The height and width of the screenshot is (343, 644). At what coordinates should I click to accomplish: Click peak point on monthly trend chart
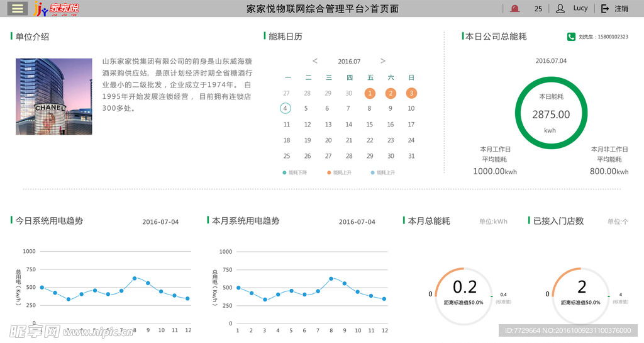point(331,279)
